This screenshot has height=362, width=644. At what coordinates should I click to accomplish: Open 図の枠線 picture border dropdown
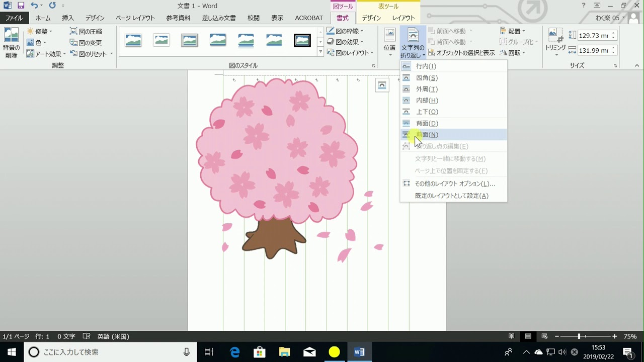point(345,31)
